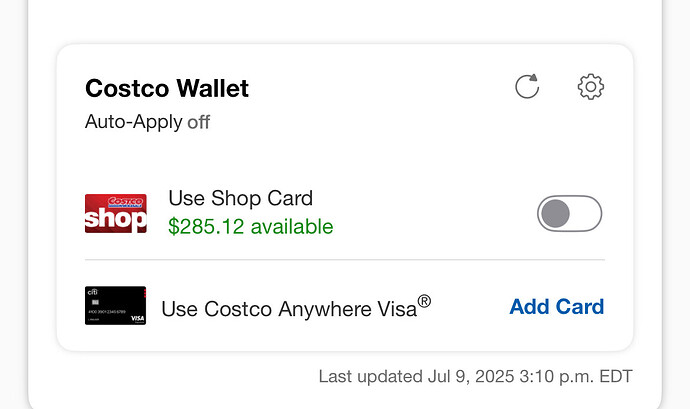The image size is (690, 409).
Task: Refresh the Costco Wallet balance
Action: (x=527, y=86)
